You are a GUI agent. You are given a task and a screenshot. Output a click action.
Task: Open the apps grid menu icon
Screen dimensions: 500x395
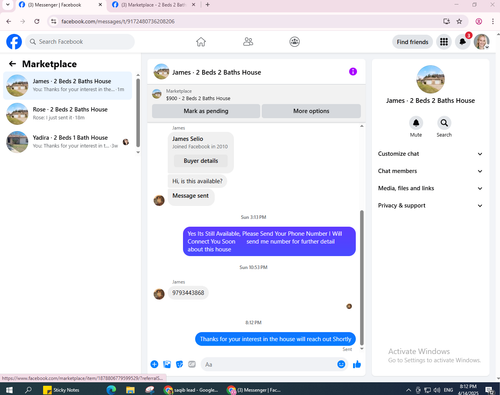[x=444, y=42]
